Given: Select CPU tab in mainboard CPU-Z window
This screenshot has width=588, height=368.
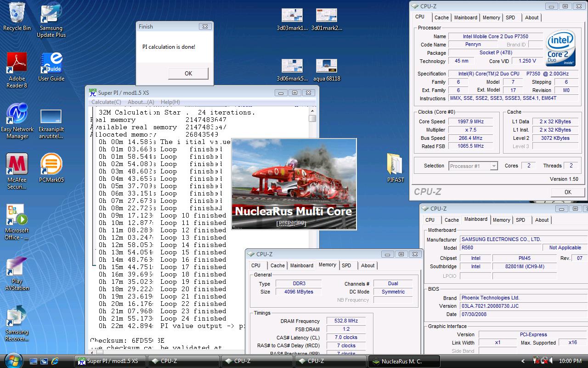Looking at the screenshot, I should [x=430, y=220].
